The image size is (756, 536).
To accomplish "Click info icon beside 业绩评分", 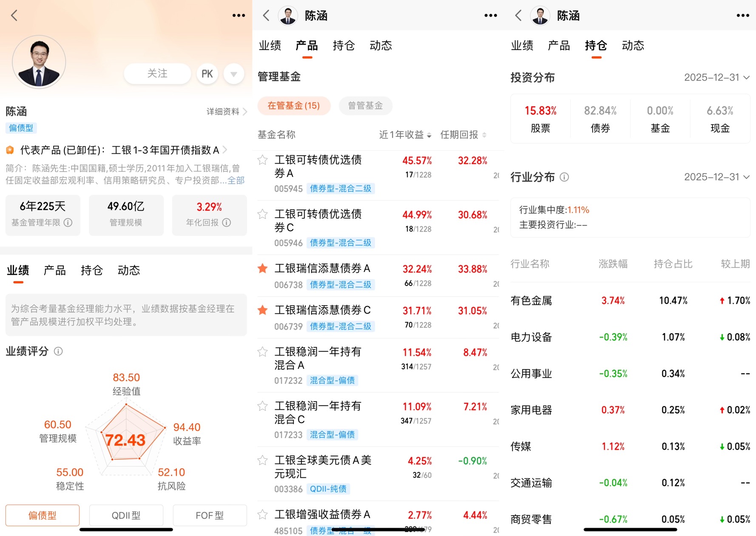I will 58,351.
